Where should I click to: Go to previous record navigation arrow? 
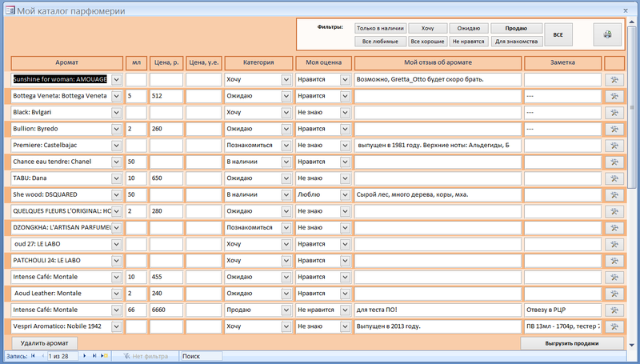tap(42, 356)
